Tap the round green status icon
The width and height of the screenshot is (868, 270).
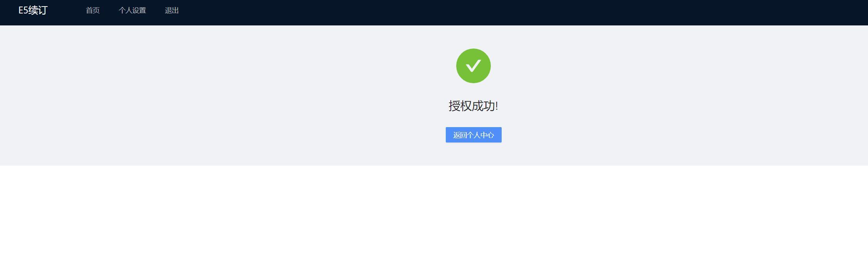tap(473, 66)
